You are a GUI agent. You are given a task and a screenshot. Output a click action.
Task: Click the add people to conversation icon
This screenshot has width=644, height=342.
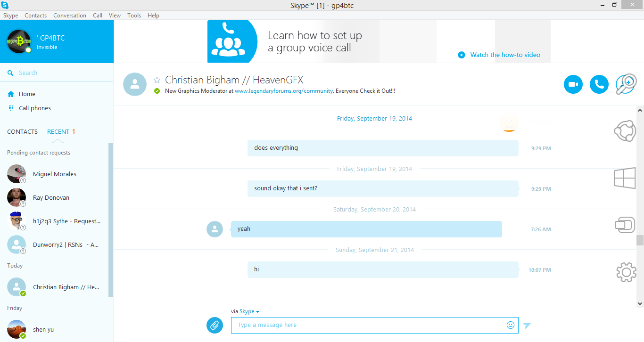pyautogui.click(x=626, y=84)
